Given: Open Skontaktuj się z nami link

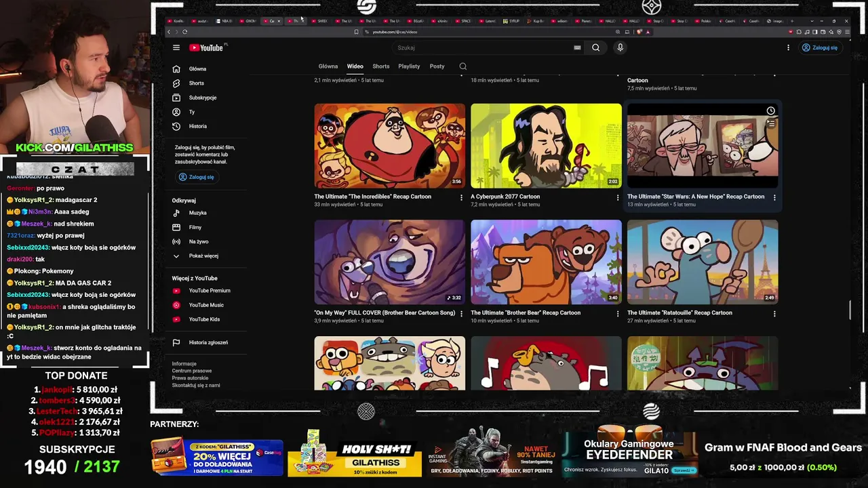Looking at the screenshot, I should tap(196, 386).
